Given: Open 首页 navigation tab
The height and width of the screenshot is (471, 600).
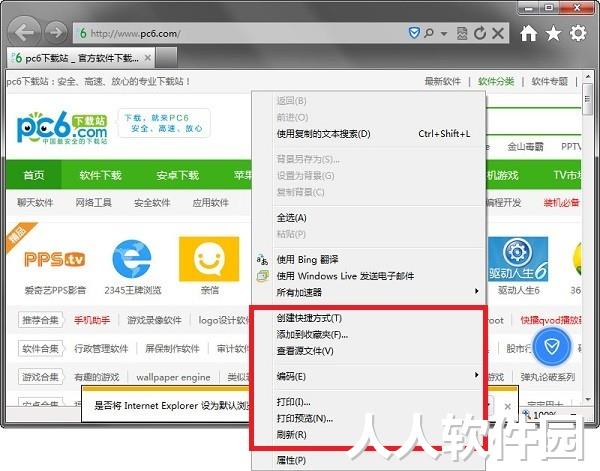Looking at the screenshot, I should [34, 175].
